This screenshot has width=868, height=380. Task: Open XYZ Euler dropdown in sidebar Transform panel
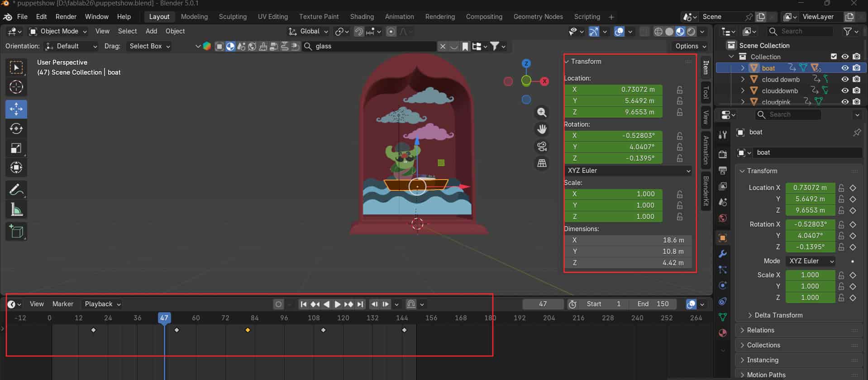[x=629, y=171]
